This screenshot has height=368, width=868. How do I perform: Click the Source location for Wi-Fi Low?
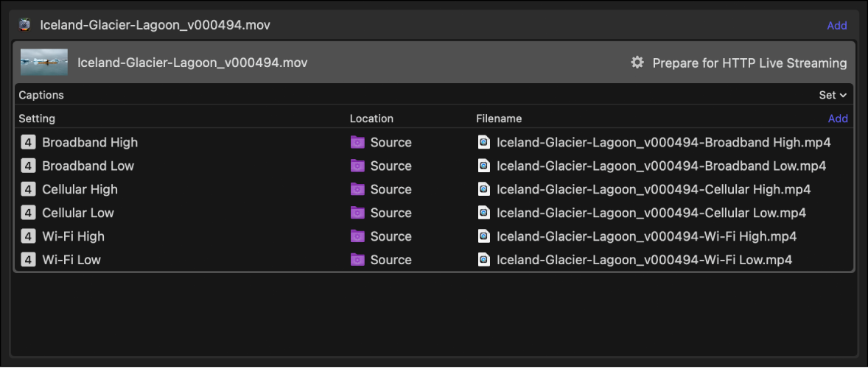point(391,260)
